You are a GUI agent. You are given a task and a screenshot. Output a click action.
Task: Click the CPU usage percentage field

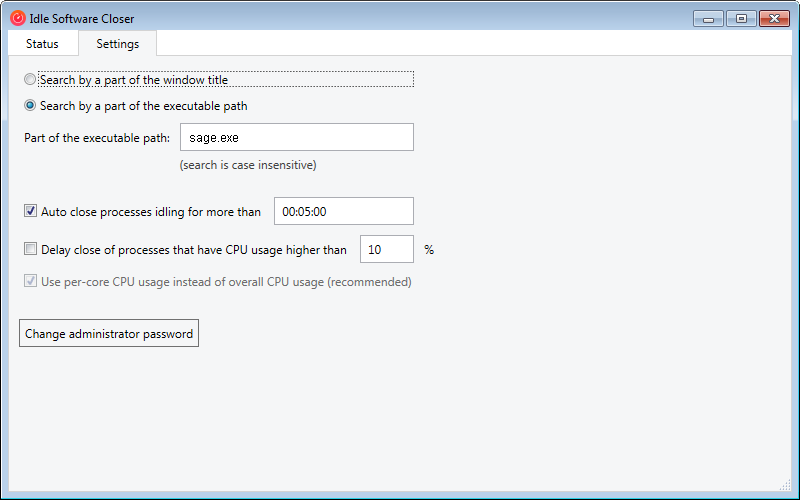[387, 249]
